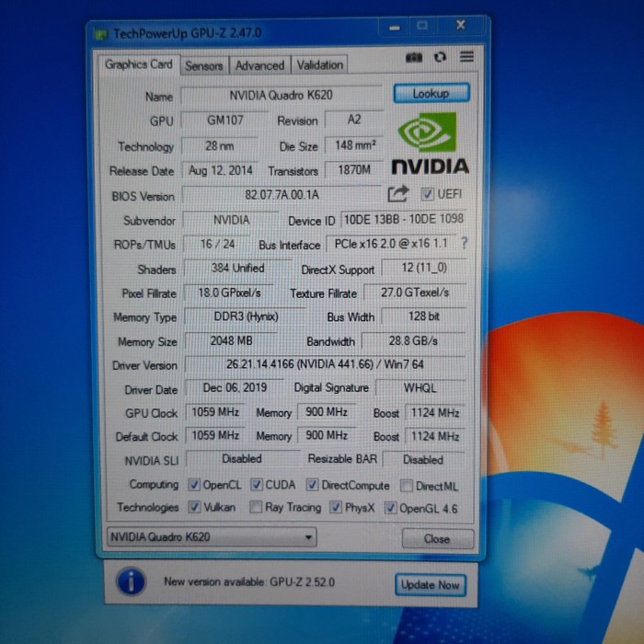The height and width of the screenshot is (644, 644).
Task: Click Texture Fillrate value 27.0 GTexel/s
Action: click(x=415, y=293)
